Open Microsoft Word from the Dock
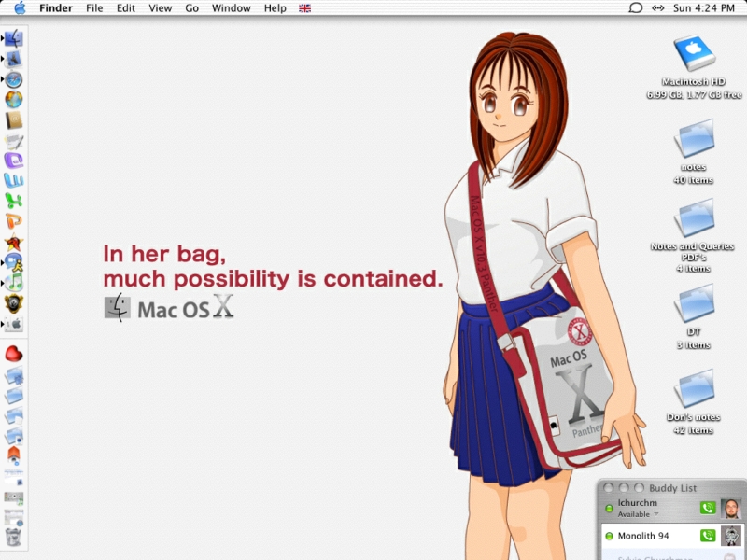The image size is (747, 560). tap(13, 180)
